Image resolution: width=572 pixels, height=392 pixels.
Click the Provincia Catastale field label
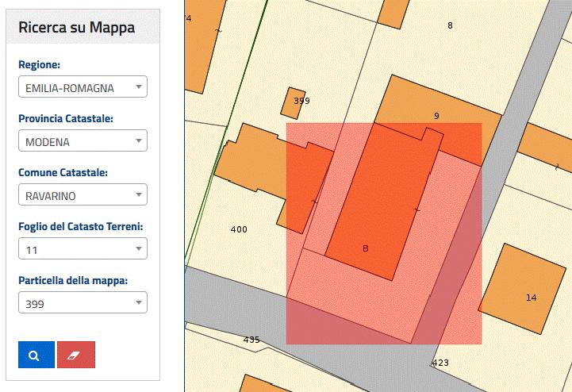[66, 118]
